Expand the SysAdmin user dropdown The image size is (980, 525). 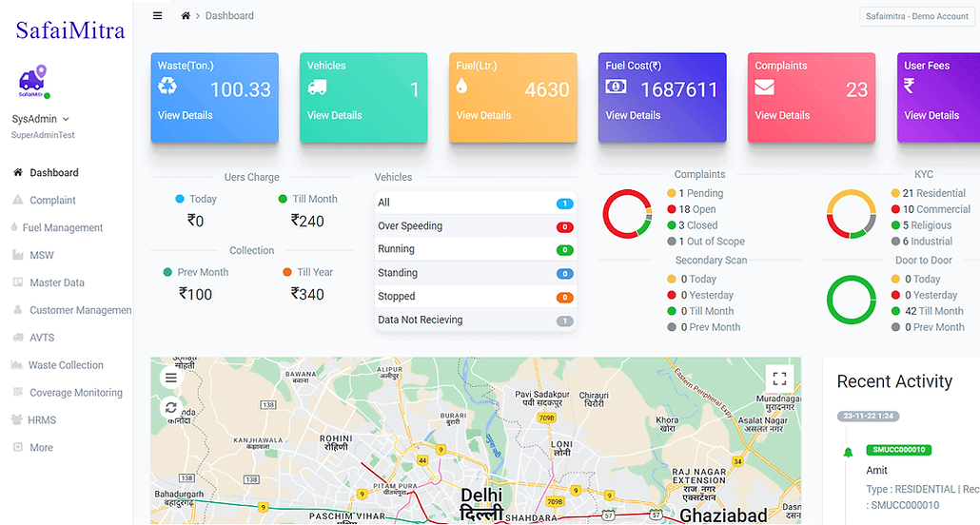tap(41, 119)
